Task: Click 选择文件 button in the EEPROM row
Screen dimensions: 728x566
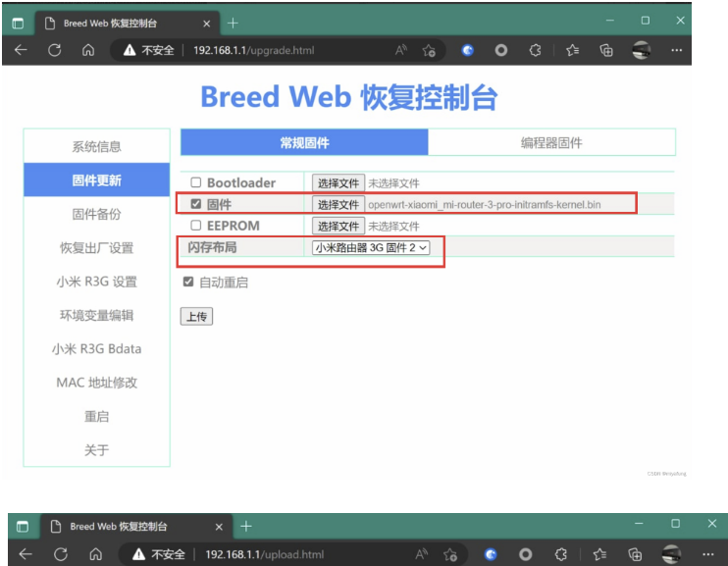Action: pos(338,227)
